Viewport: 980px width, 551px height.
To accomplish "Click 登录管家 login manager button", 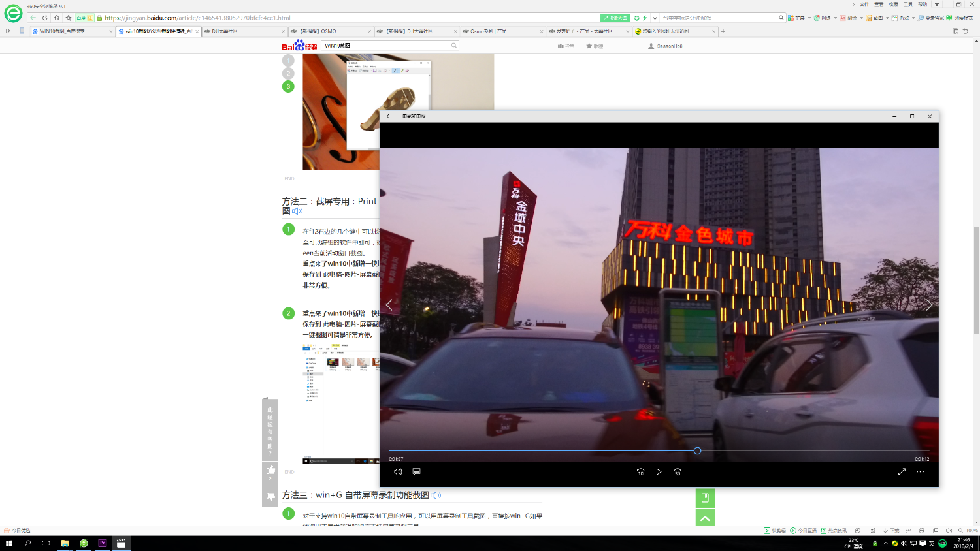I will (x=931, y=18).
